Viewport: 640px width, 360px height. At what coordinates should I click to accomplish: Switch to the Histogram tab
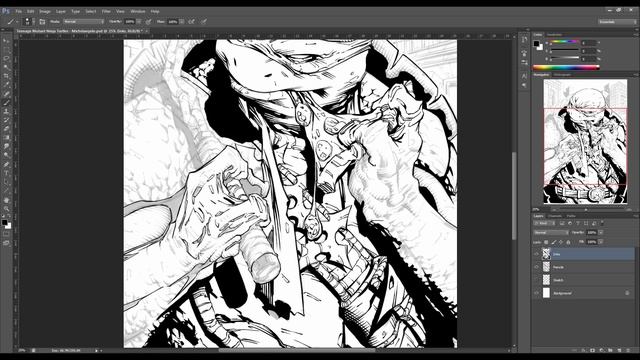[562, 75]
